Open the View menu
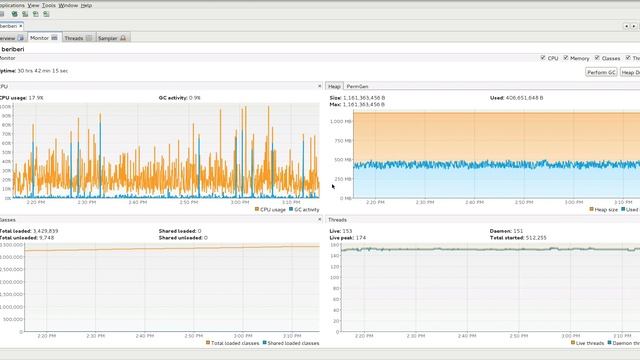 (33, 5)
